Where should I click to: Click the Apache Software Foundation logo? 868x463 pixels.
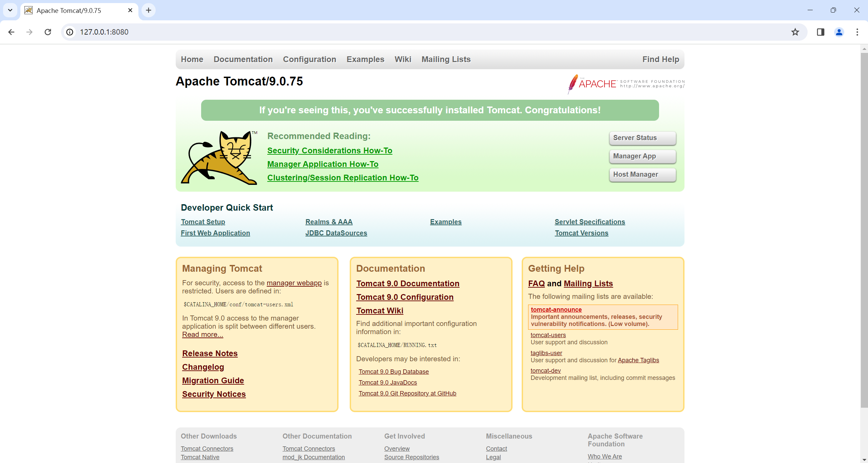626,84
